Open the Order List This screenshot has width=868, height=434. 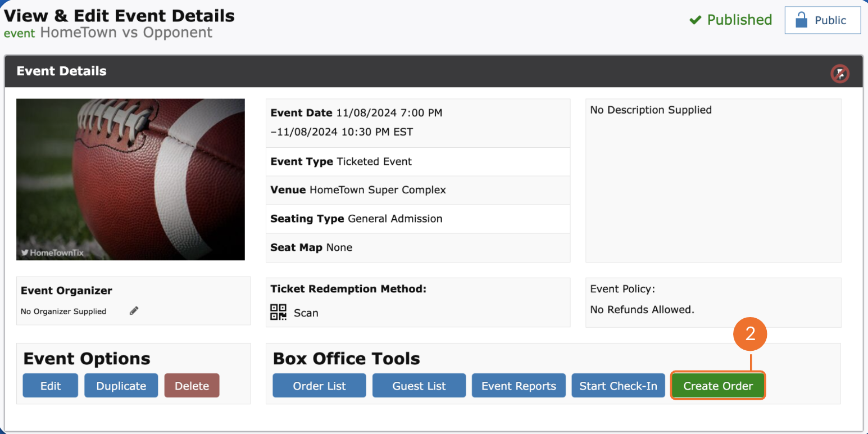click(319, 386)
